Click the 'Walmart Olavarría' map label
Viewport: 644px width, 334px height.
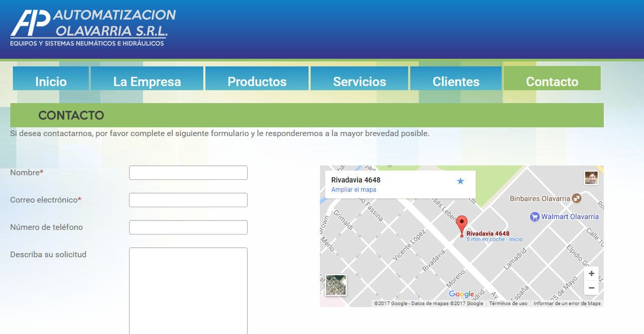coord(570,217)
